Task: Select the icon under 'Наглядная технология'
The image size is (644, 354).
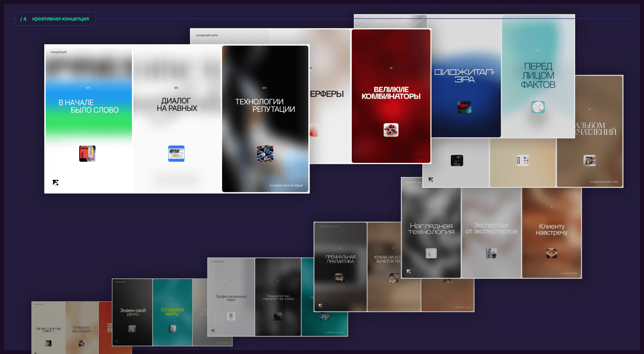Action: (431, 253)
